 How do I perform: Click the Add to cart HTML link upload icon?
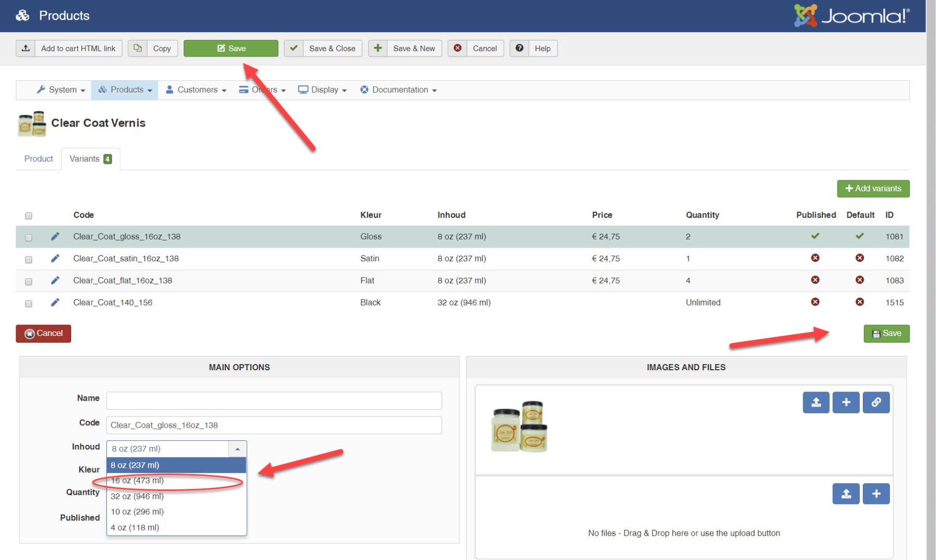pyautogui.click(x=25, y=48)
